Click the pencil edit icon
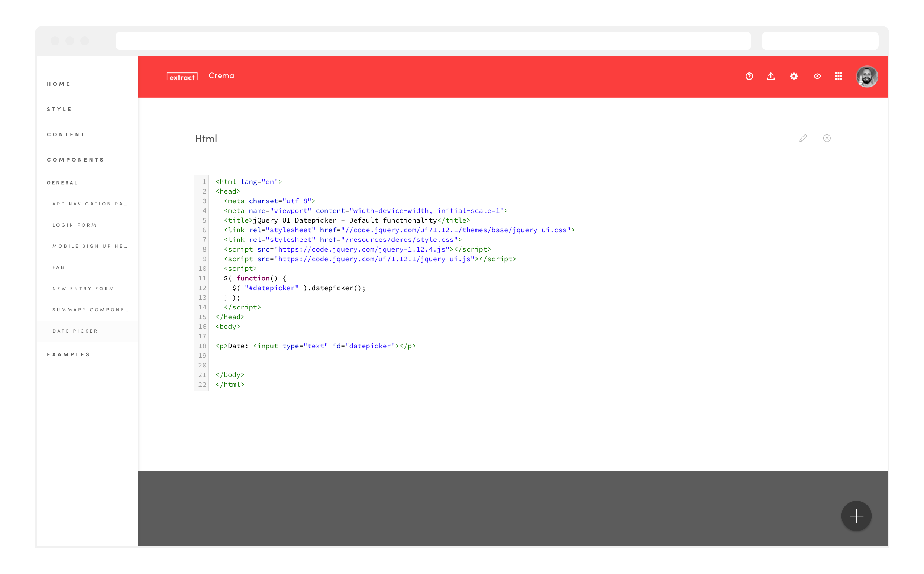 [x=803, y=138]
